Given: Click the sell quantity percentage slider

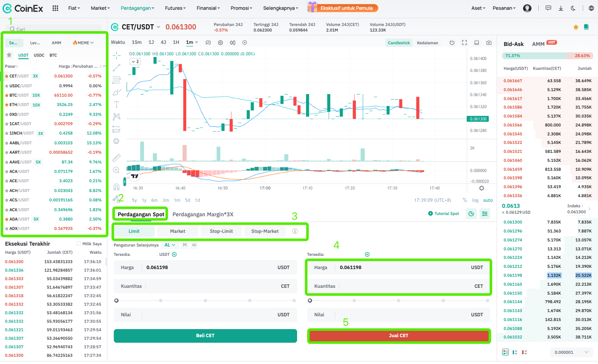Looking at the screenshot, I should (399, 301).
